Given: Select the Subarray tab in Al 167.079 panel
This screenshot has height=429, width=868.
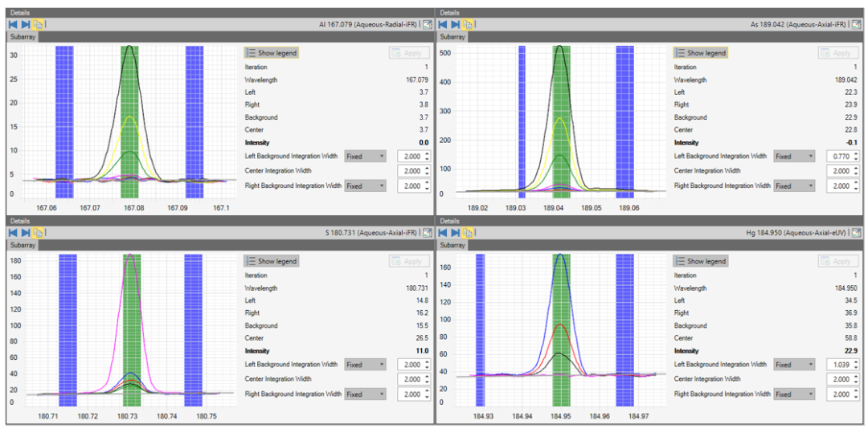Looking at the screenshot, I should 23,37.
